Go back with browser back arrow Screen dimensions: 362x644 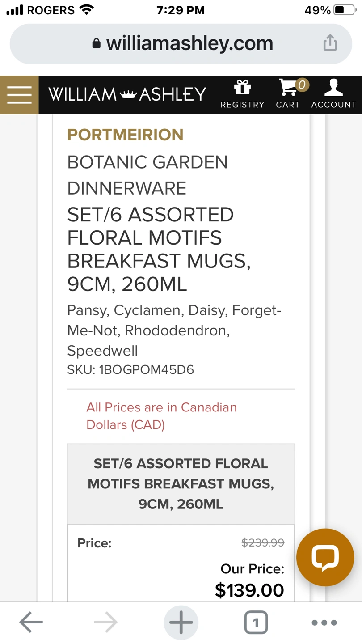click(x=31, y=622)
